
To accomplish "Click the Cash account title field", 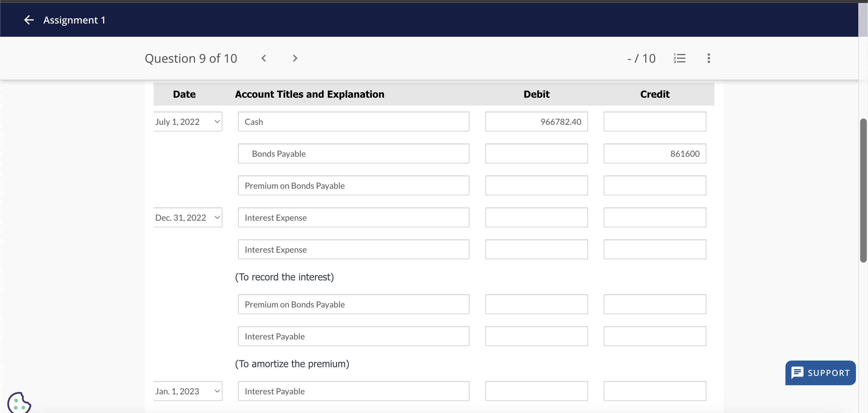I will pyautogui.click(x=354, y=122).
